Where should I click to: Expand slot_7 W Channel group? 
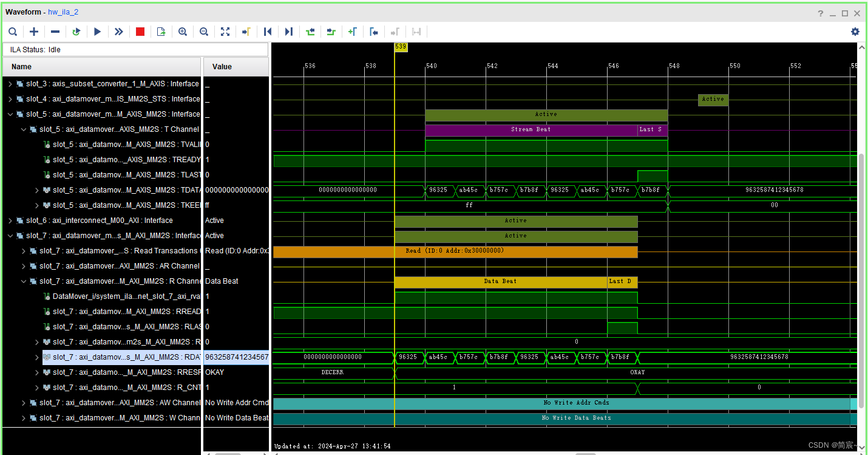coord(24,418)
